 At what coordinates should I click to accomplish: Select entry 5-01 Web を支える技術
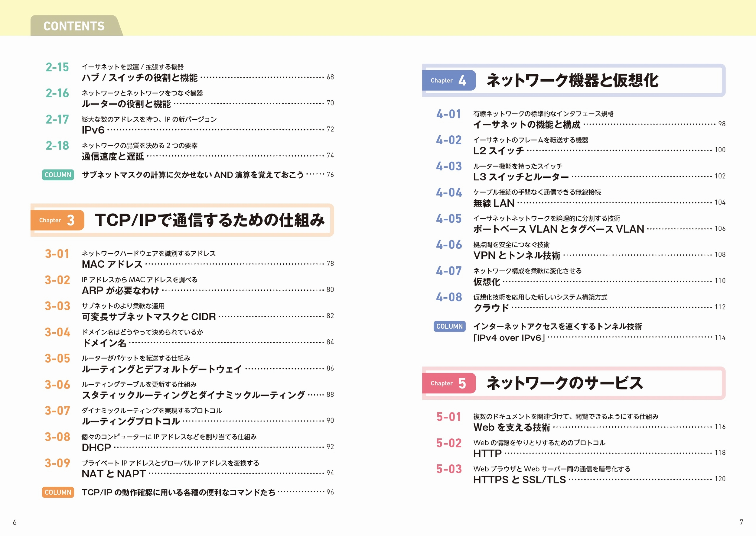coord(581,422)
